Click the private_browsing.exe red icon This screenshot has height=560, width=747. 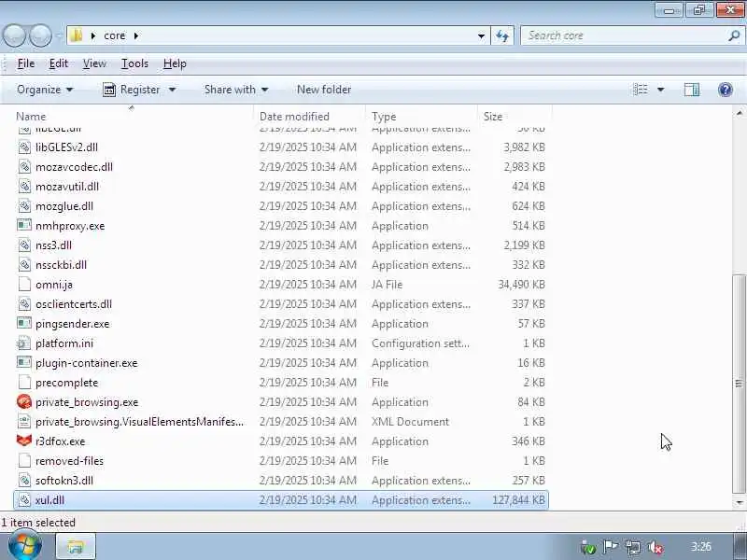tap(24, 402)
